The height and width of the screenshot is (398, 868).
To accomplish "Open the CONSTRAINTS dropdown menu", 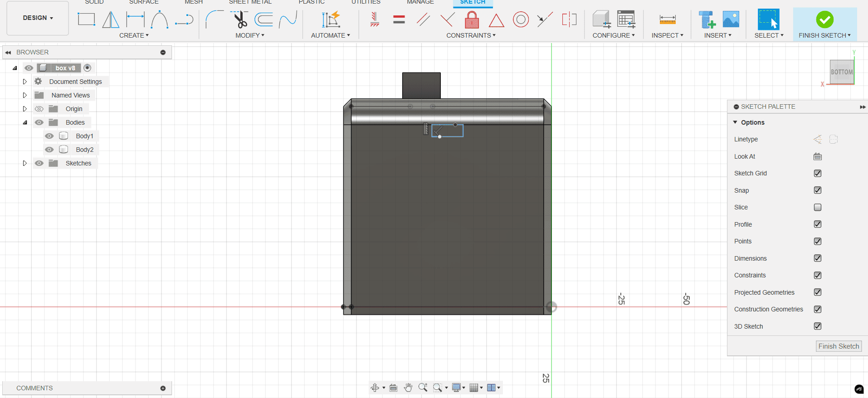I will coord(471,35).
